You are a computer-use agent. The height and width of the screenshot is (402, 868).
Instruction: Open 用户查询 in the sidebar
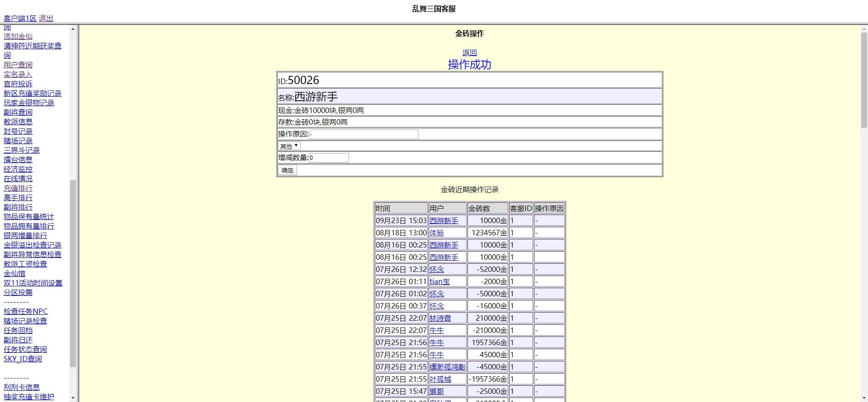click(18, 65)
